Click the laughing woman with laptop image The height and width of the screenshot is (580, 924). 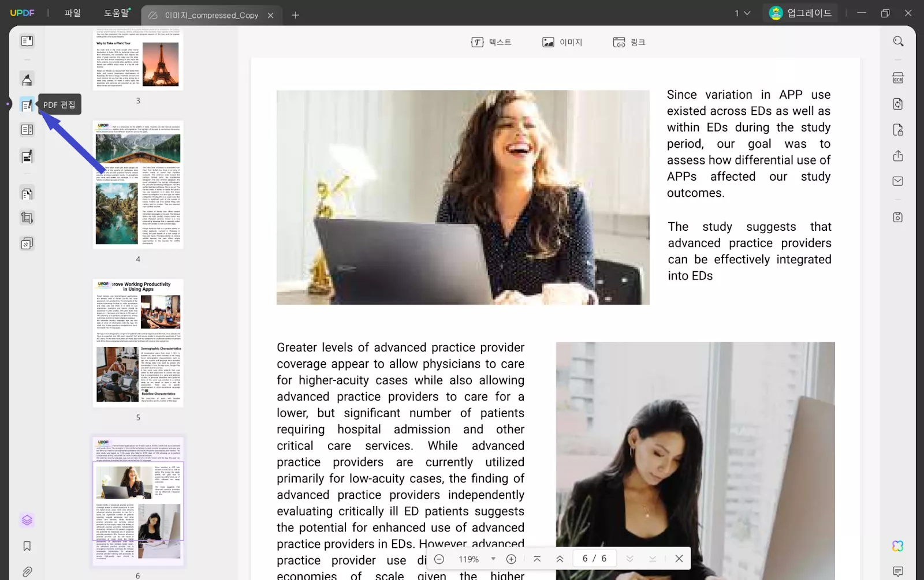(463, 197)
